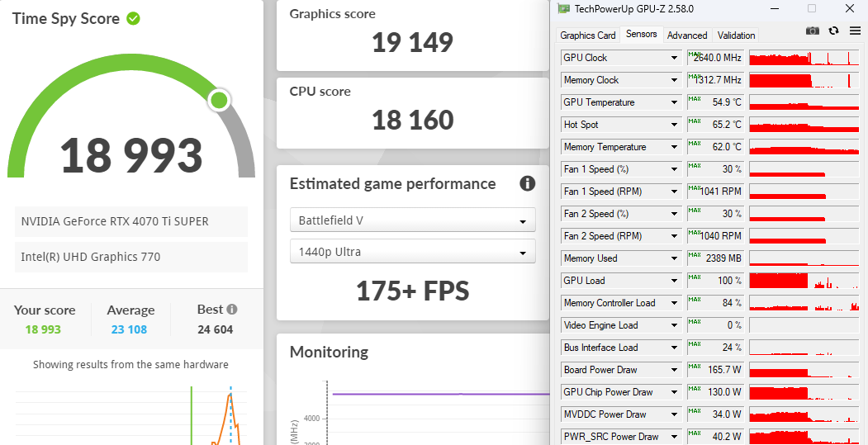Click the Best score 24 604
868x445 pixels.
[x=216, y=329]
